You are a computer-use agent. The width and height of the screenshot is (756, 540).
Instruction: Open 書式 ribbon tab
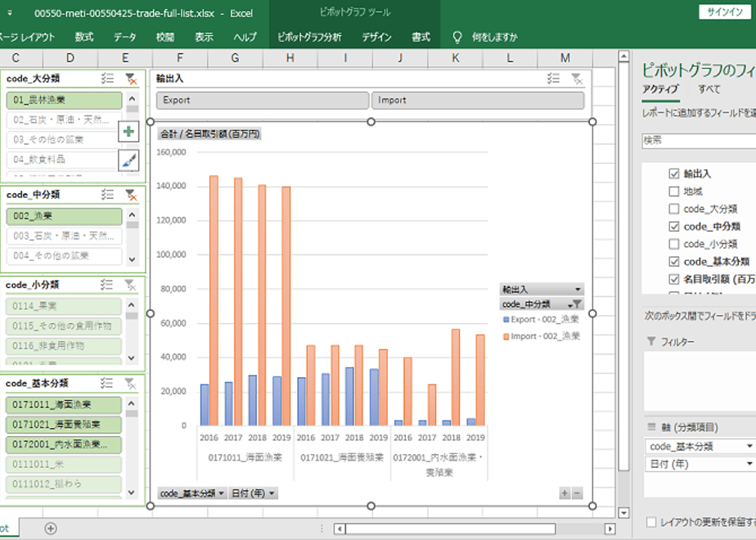tap(421, 37)
